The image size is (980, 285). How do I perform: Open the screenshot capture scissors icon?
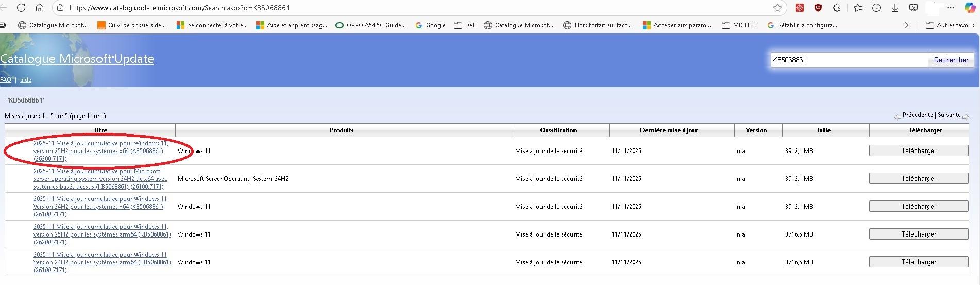click(914, 8)
